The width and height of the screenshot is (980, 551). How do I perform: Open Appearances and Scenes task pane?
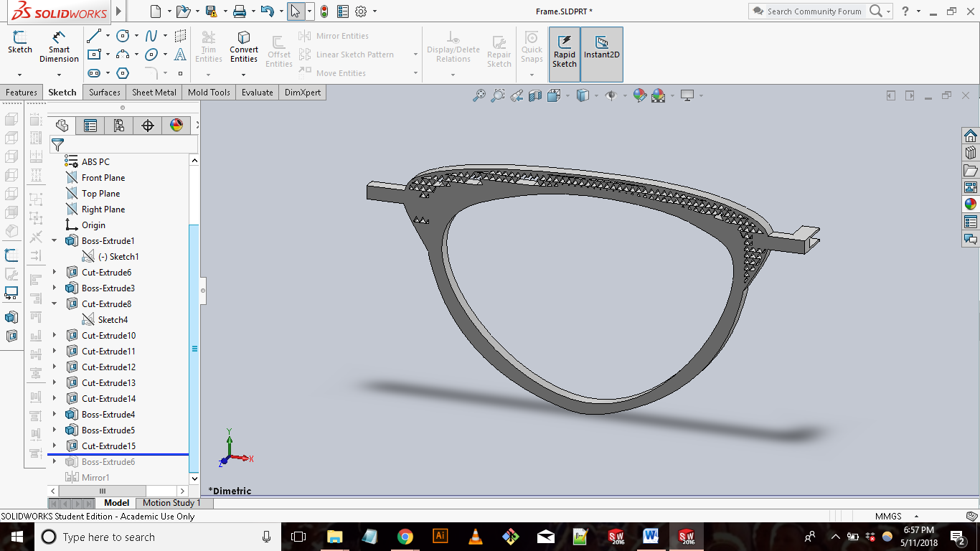pyautogui.click(x=971, y=204)
